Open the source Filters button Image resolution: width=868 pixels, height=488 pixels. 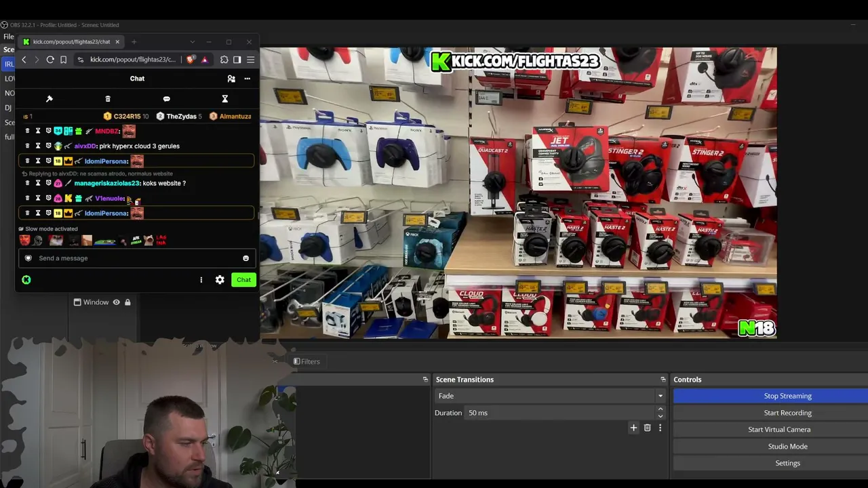(307, 362)
